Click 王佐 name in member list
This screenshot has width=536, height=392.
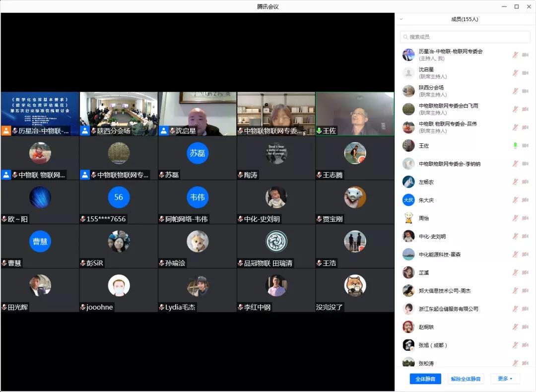423,145
